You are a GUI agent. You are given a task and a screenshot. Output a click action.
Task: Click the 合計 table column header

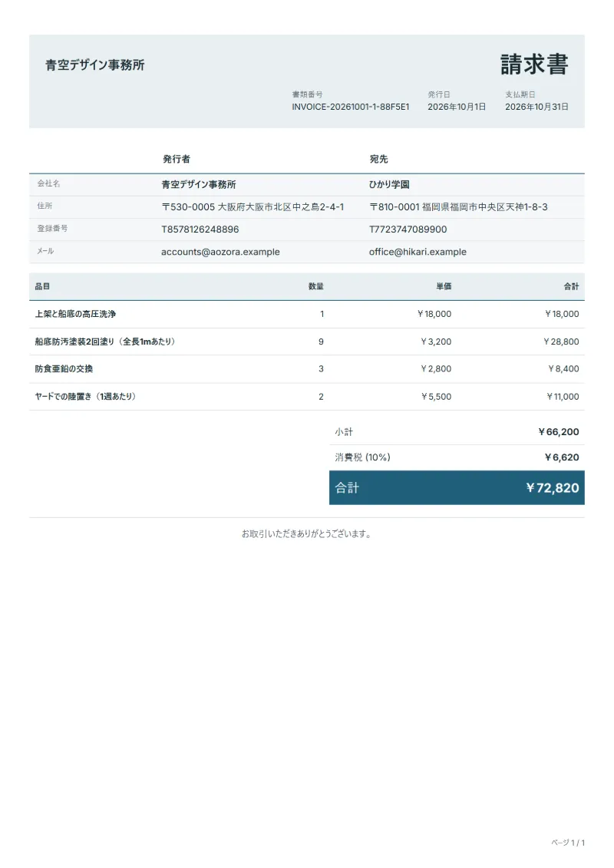point(571,286)
